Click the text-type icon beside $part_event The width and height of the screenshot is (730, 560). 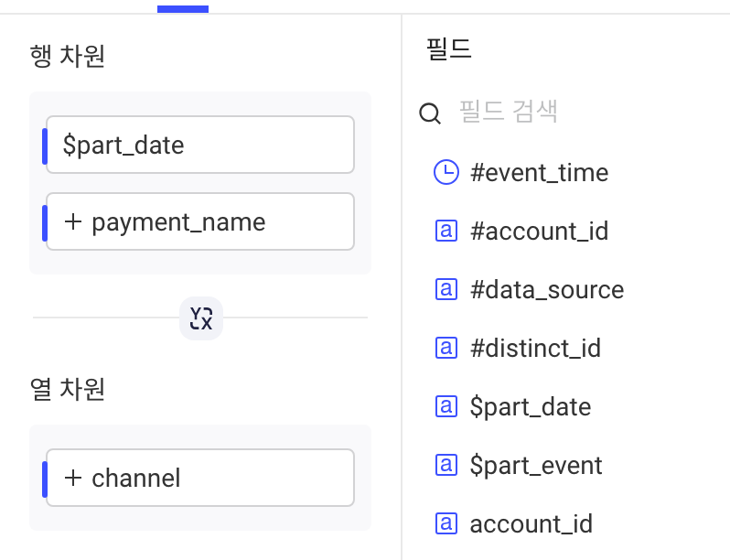(446, 465)
